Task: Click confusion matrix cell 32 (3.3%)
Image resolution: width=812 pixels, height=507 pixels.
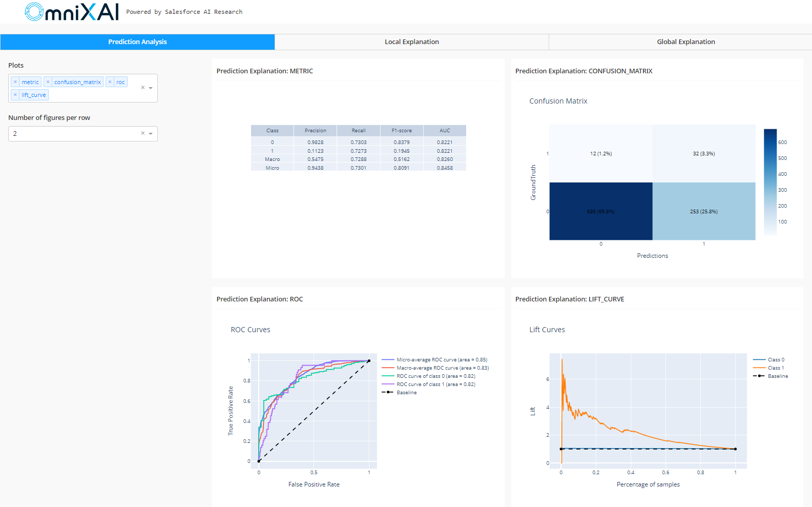Action: [x=704, y=153]
